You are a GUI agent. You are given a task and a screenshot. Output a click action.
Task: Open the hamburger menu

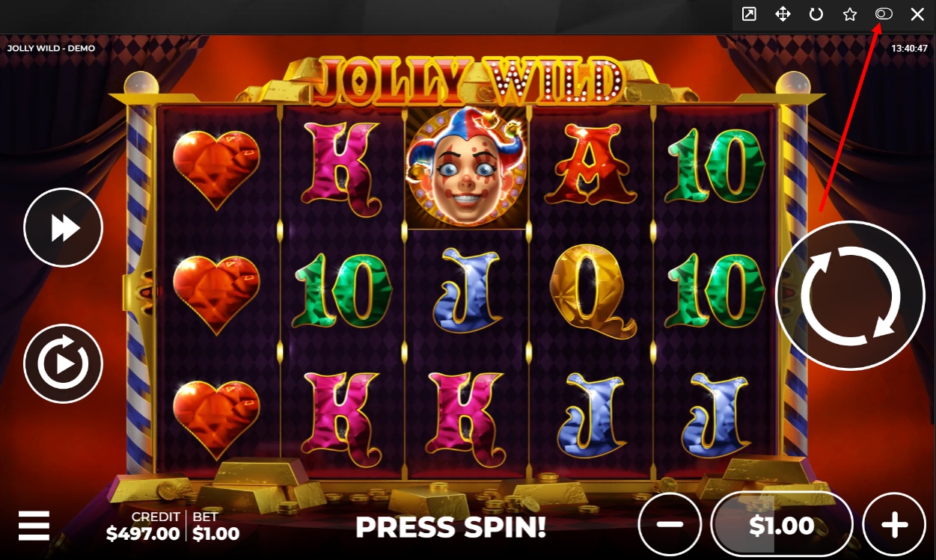click(34, 526)
